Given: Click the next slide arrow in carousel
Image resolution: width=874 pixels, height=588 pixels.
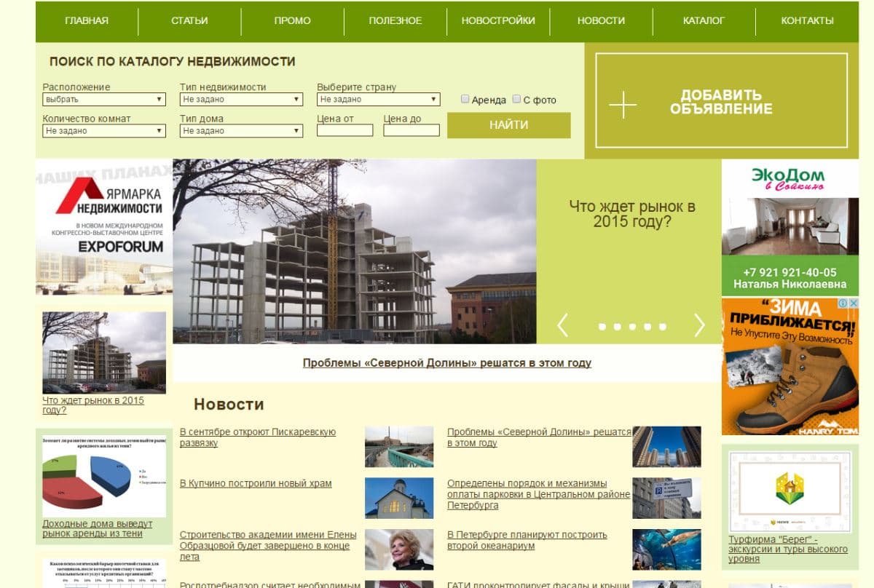Looking at the screenshot, I should coord(699,325).
